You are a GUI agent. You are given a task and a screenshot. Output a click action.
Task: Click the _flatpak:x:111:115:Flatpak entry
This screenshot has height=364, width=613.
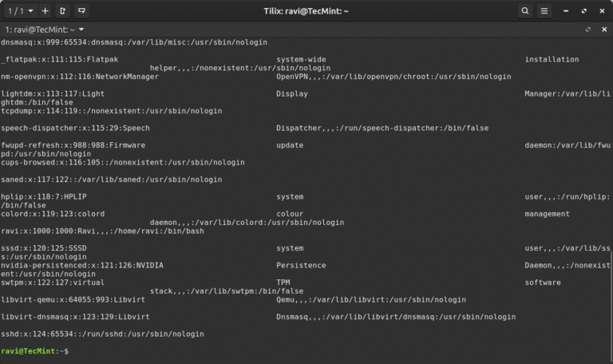[x=59, y=59]
